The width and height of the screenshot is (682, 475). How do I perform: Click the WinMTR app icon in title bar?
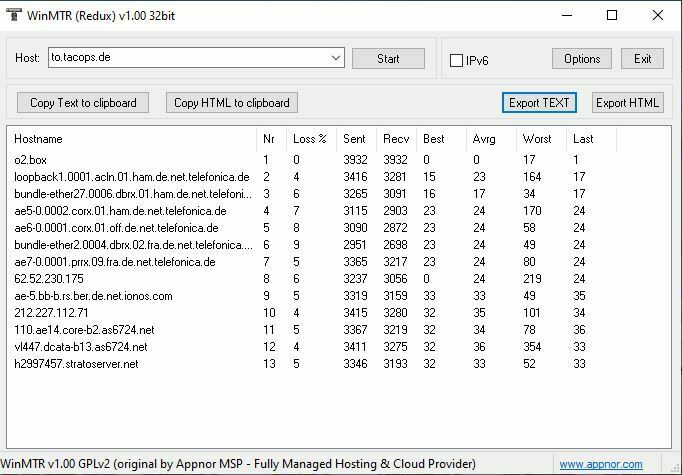13,15
